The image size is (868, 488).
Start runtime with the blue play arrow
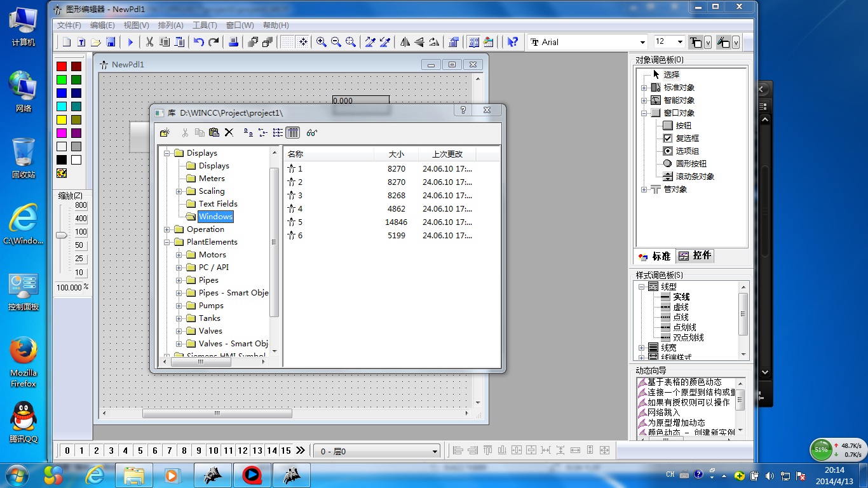[130, 42]
